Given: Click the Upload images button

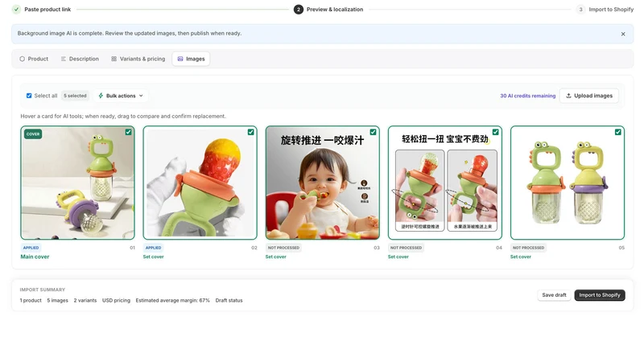Looking at the screenshot, I should click(x=589, y=96).
